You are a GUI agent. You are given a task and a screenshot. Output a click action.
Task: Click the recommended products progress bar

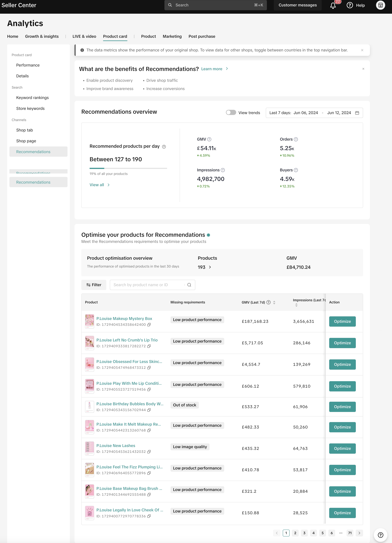point(128,168)
